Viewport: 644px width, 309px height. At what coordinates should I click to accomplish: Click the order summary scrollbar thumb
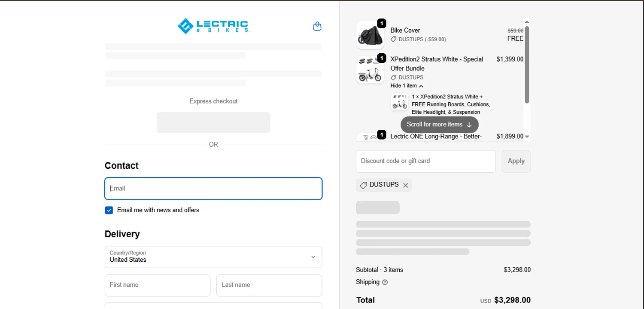(527, 64)
